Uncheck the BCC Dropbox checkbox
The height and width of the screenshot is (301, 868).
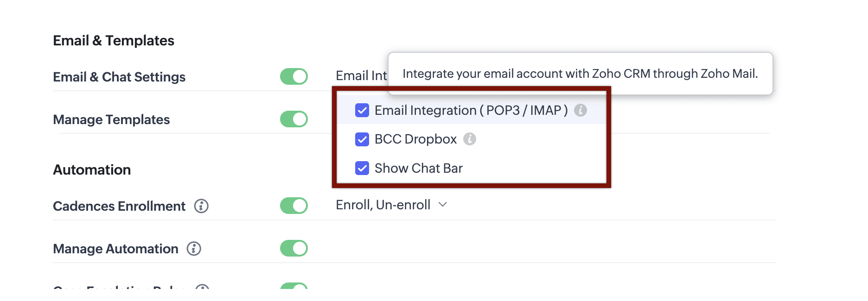point(362,139)
